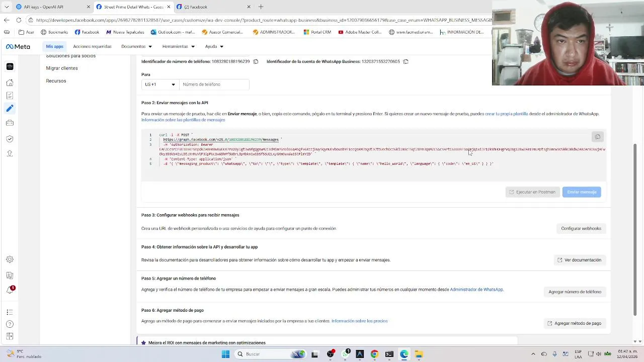
Task: Open the terminal app from the taskbar
Action: (389, 354)
